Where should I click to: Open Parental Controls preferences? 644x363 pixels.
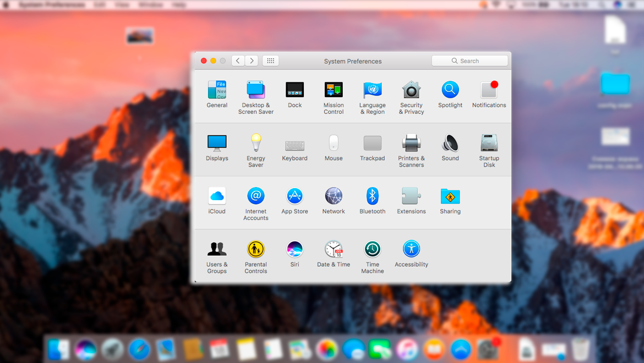255,257
